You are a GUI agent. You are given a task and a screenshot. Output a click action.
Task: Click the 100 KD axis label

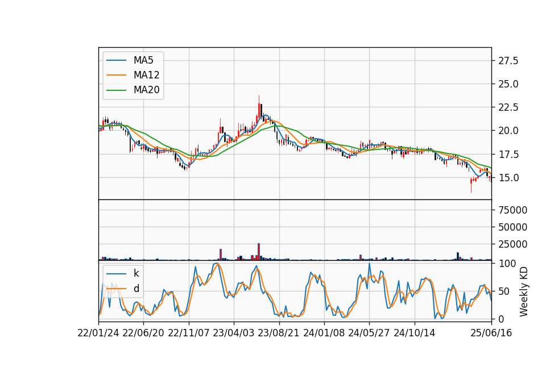(507, 264)
